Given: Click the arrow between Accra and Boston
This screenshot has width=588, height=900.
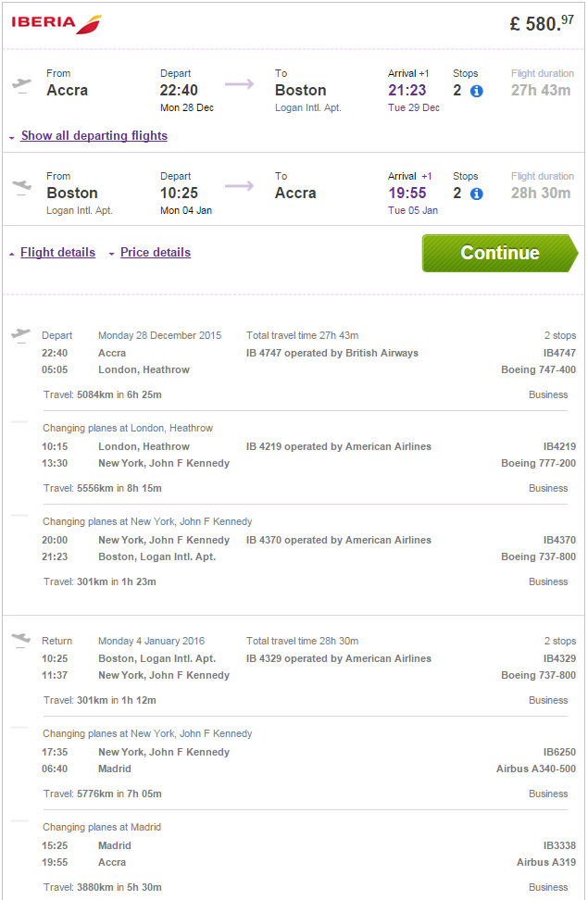Looking at the screenshot, I should [239, 84].
